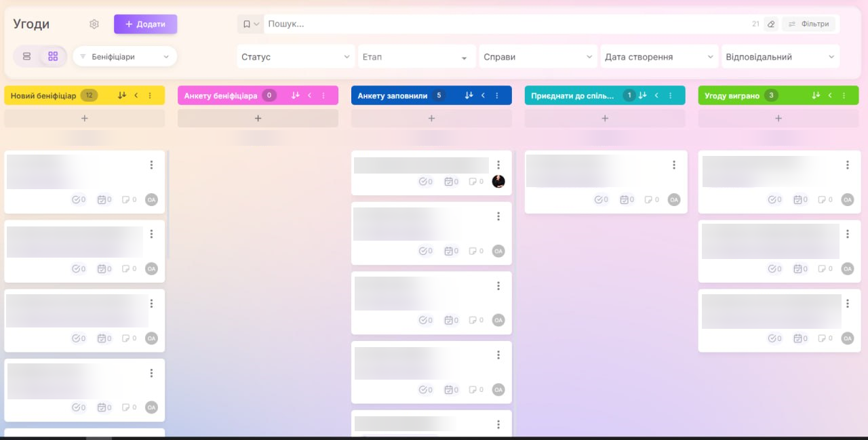Expand the Справи filter dropdown

538,57
